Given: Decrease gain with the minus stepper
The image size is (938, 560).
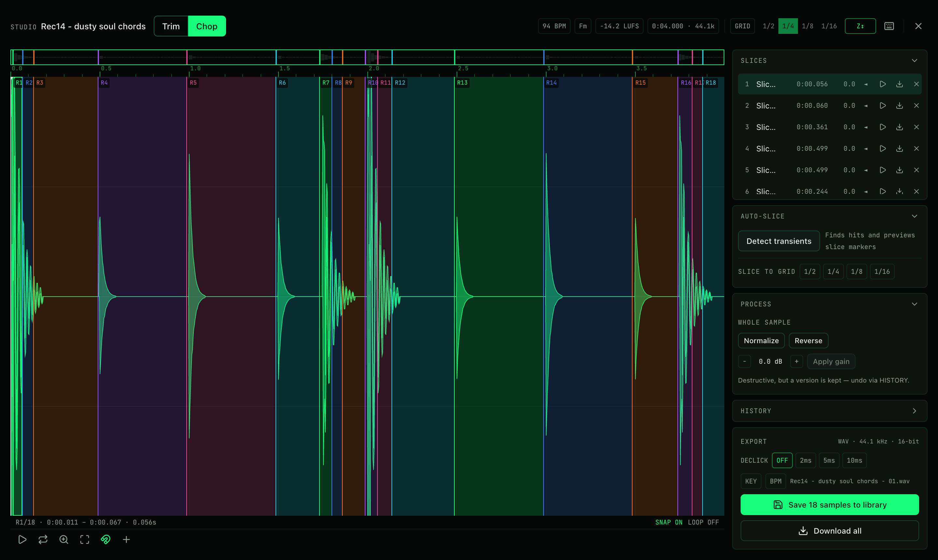Looking at the screenshot, I should 744,361.
